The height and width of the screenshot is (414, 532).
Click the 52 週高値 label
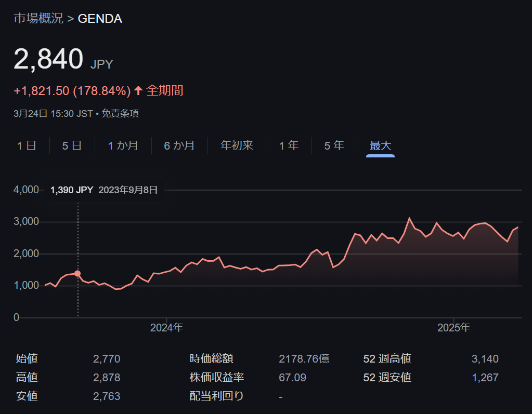pyautogui.click(x=387, y=358)
